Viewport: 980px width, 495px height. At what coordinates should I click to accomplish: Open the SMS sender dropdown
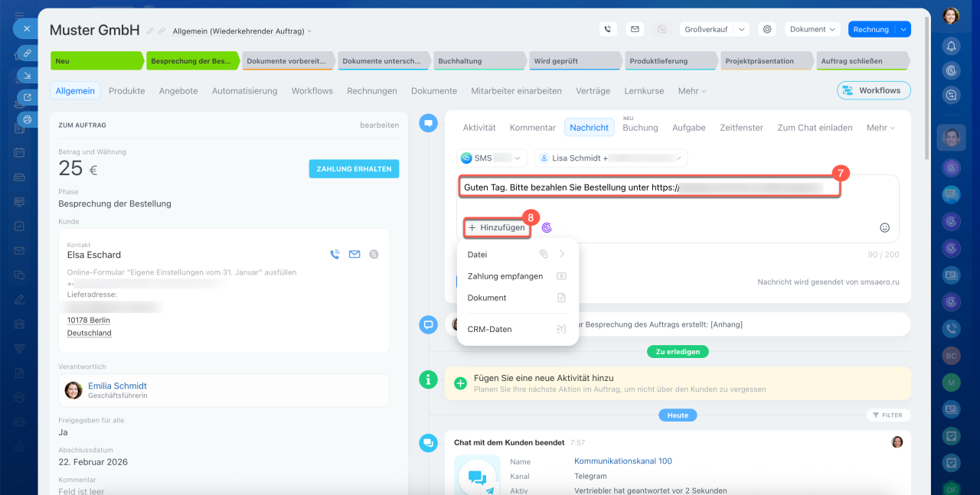(492, 158)
